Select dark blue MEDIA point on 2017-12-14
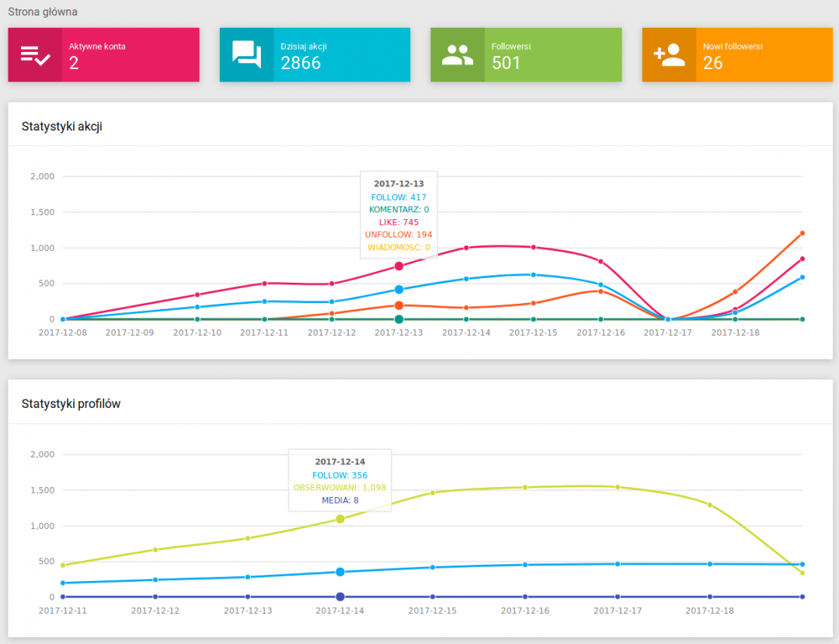839x644 pixels. (340, 597)
